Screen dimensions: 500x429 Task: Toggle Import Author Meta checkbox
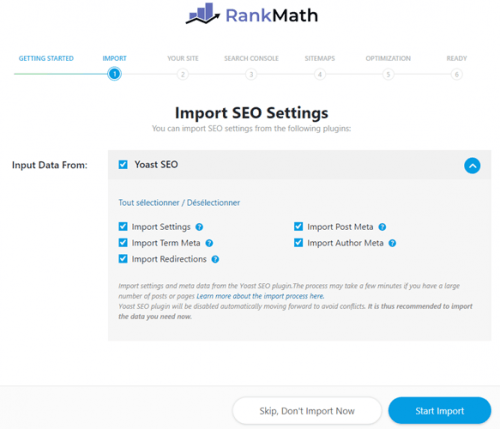pyautogui.click(x=298, y=243)
